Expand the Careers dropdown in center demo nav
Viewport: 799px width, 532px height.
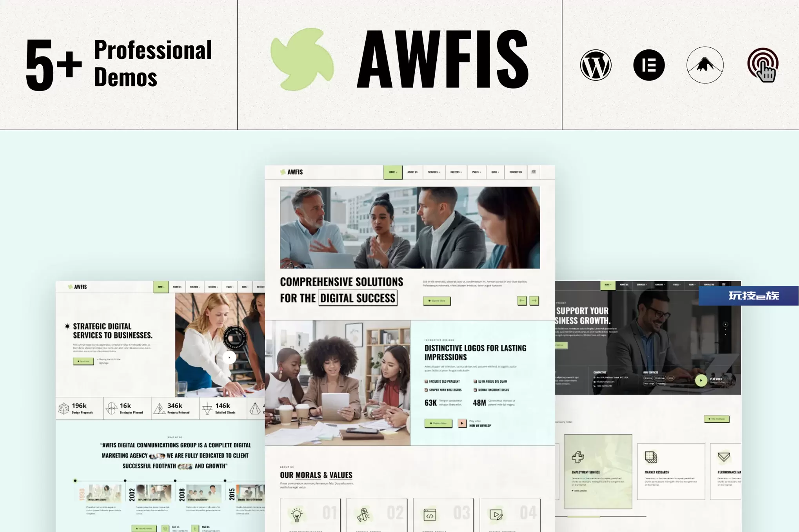(456, 172)
